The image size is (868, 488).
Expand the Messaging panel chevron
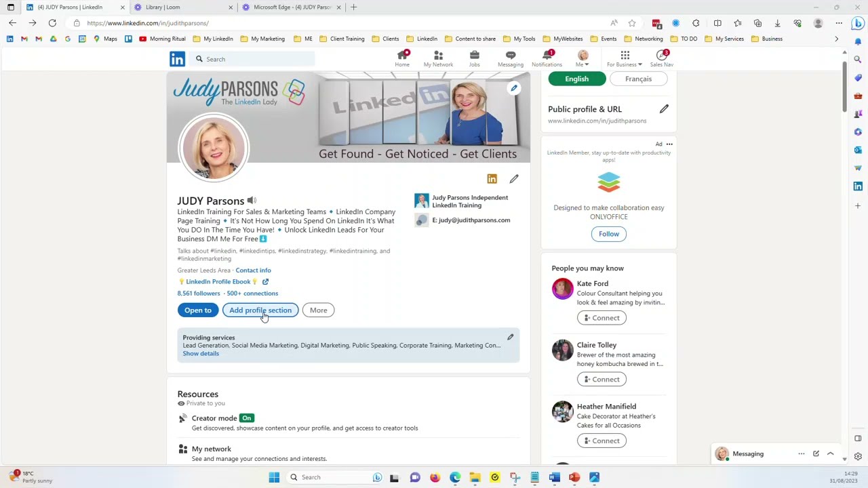(x=830, y=453)
